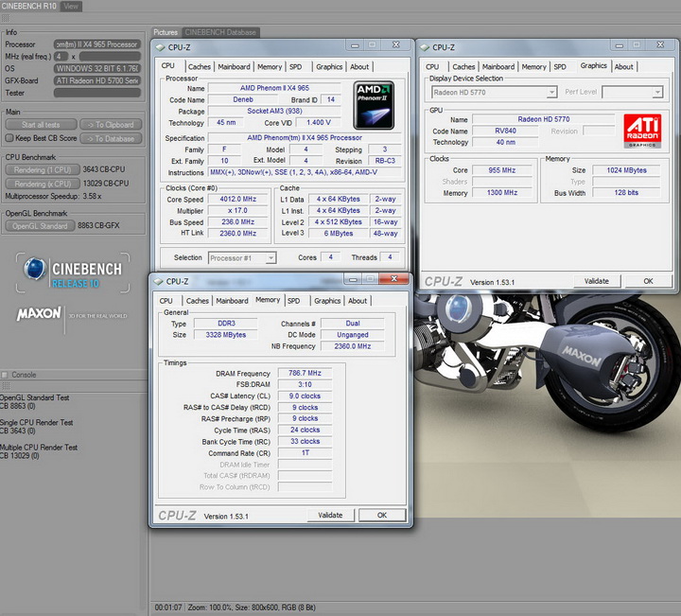This screenshot has width=681, height=616.
Task: Click the Cinebench Release 10 globe logo
Action: tap(36, 271)
